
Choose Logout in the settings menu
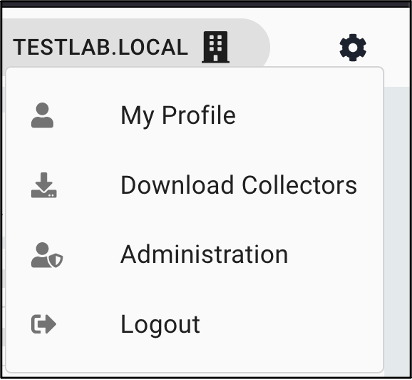pos(195,324)
